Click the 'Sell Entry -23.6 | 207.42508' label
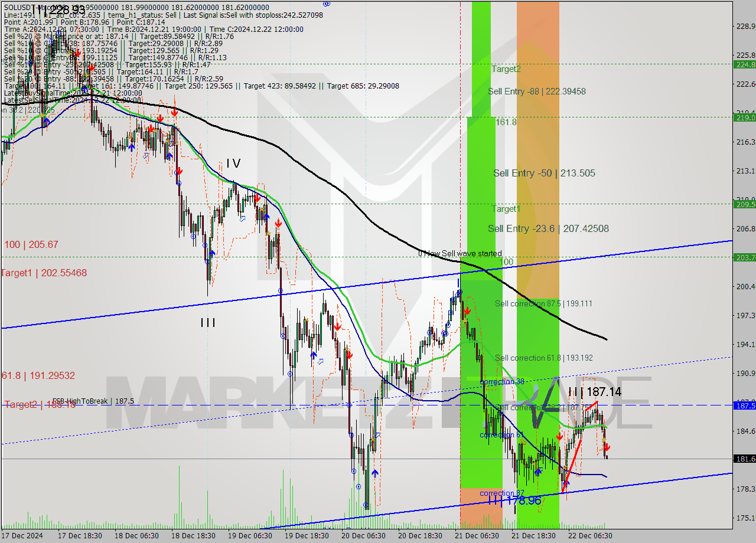Viewport: 756px width, 543px height. (x=548, y=228)
